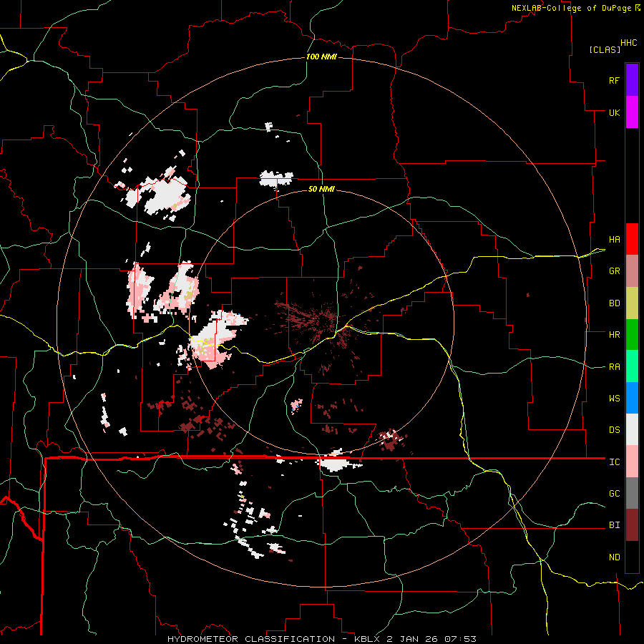Viewport: 644px width, 644px height.
Task: Select the GR legend color block
Action: [x=632, y=271]
